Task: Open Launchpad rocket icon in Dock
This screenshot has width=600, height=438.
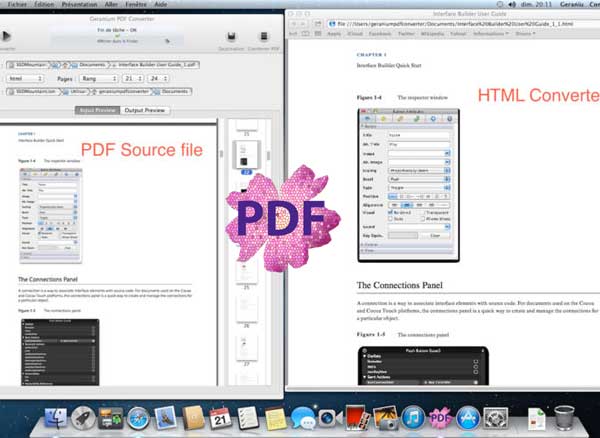Action: coord(83,418)
